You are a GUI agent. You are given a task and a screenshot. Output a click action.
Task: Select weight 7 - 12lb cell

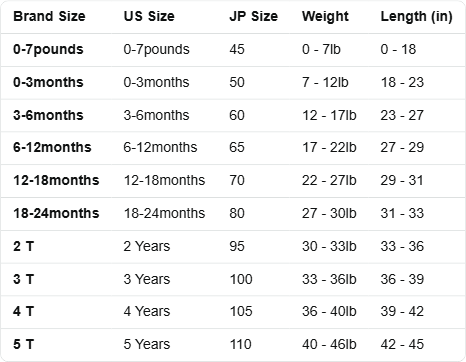(x=325, y=82)
